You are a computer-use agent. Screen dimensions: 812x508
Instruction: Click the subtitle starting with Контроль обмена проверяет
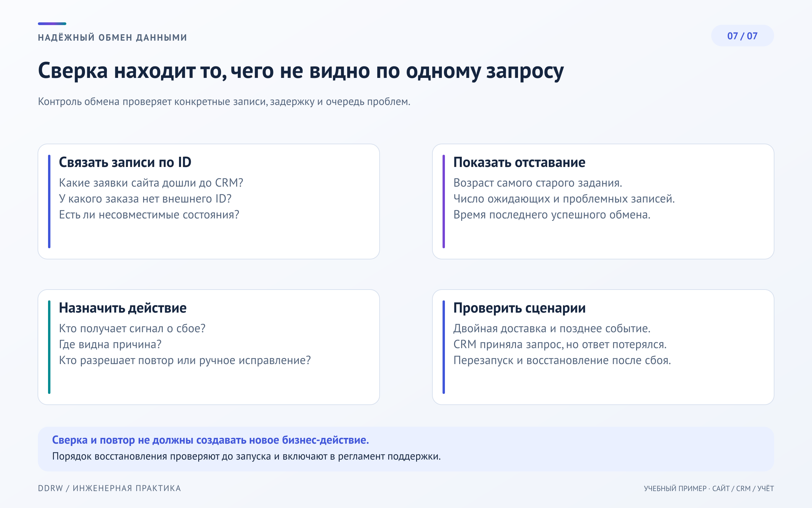coord(224,102)
